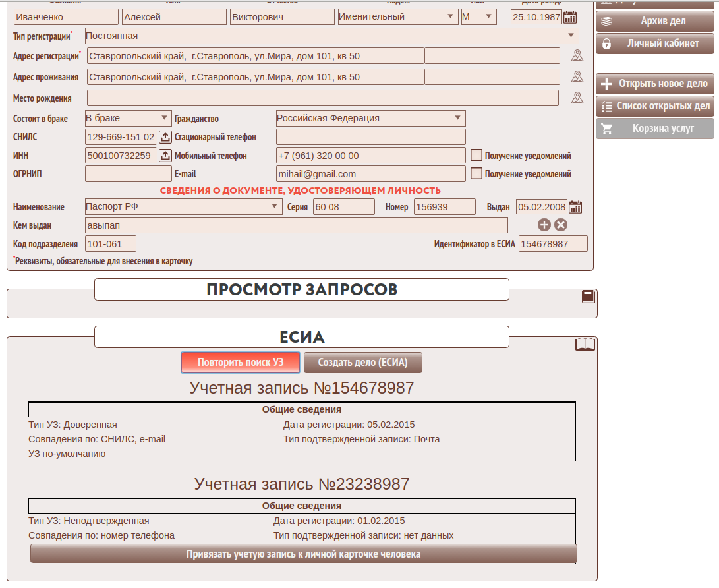Add another identity document with plus icon
719x588 pixels.
pyautogui.click(x=544, y=225)
